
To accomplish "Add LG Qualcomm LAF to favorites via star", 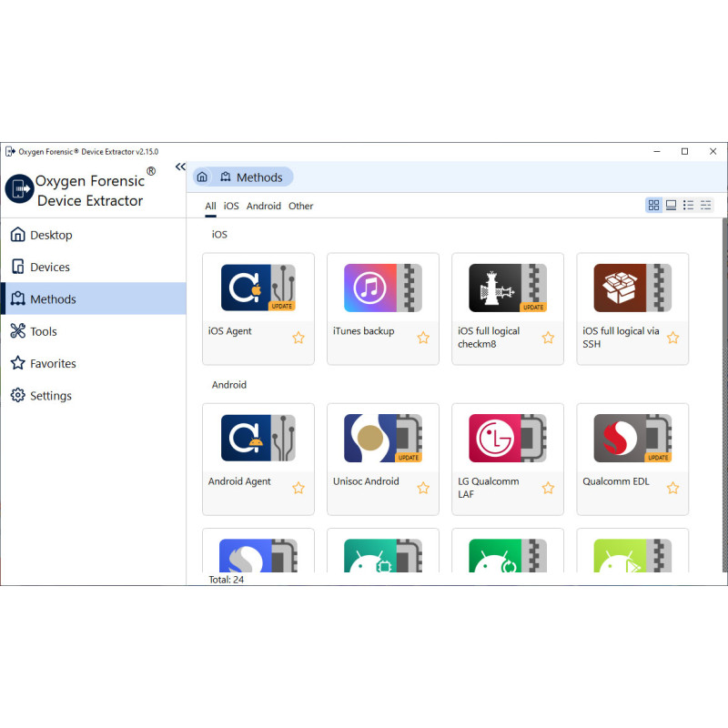I will tap(548, 488).
